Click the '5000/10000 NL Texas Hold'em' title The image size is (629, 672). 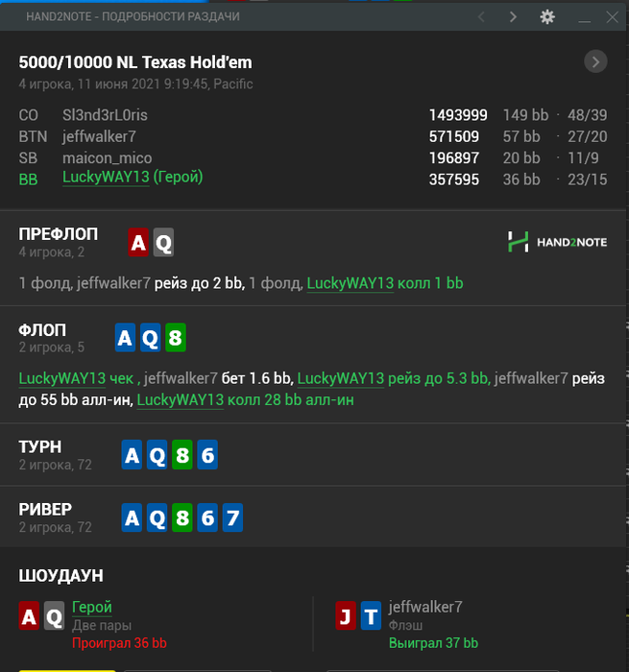[135, 62]
